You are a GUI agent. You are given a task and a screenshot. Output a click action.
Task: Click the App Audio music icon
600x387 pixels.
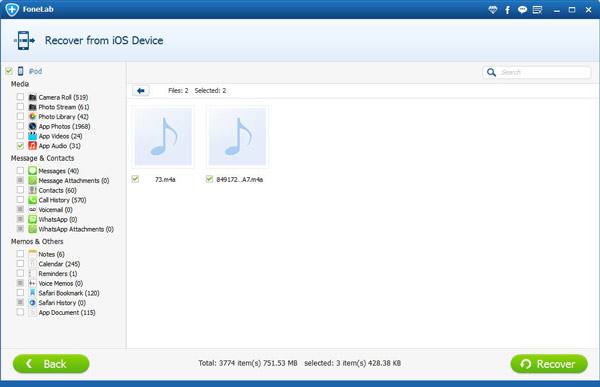33,145
